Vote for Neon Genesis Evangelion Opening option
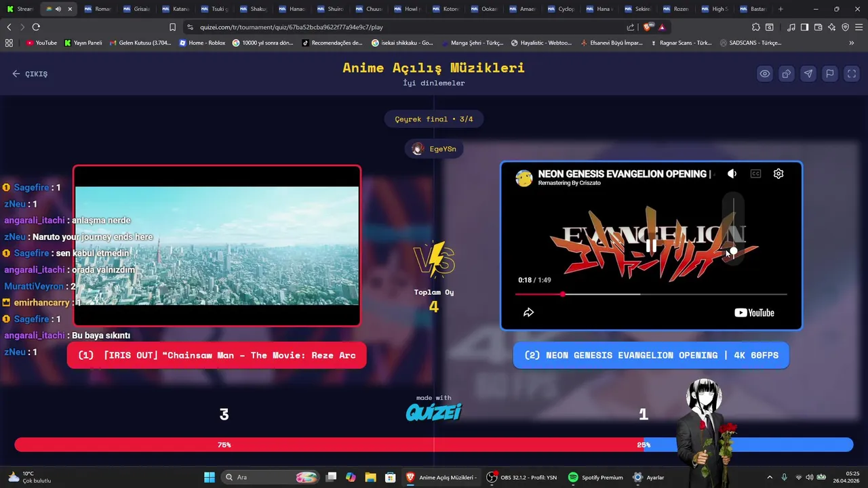 pyautogui.click(x=651, y=355)
